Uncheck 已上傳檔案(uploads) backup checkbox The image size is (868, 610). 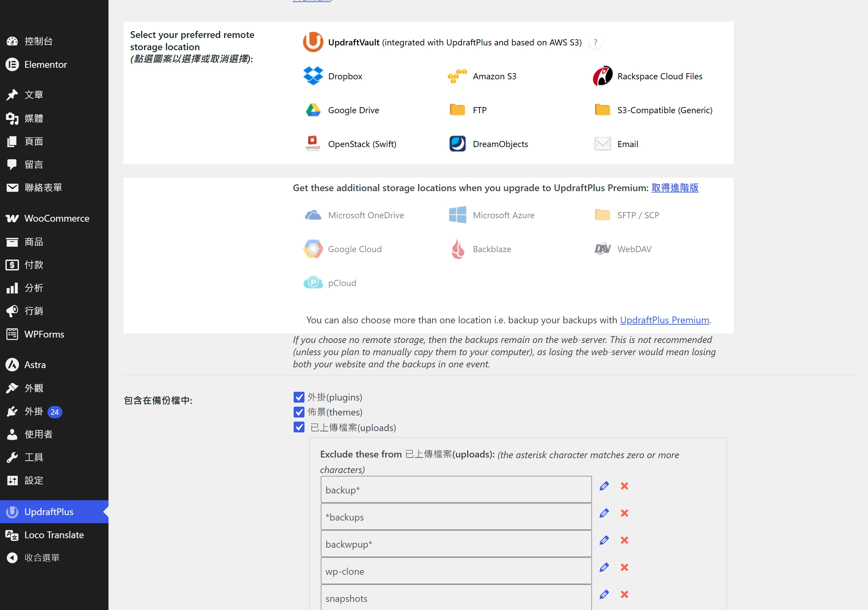point(299,427)
